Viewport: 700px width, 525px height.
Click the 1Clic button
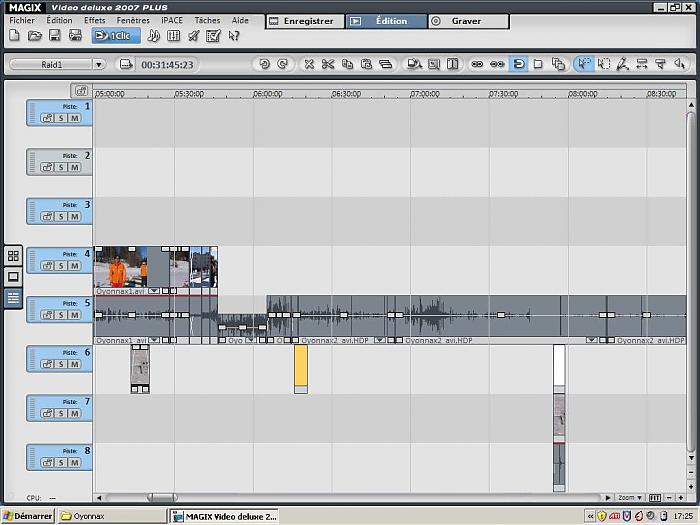point(116,36)
